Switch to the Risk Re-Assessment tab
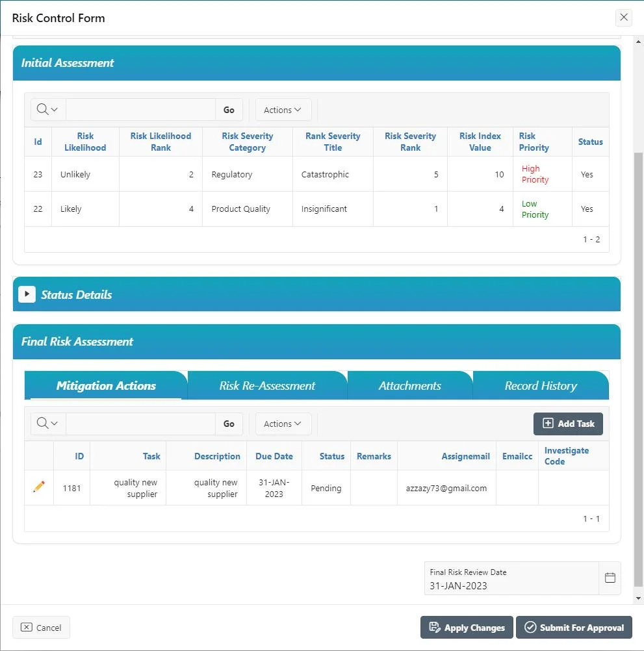The image size is (644, 651). (267, 385)
